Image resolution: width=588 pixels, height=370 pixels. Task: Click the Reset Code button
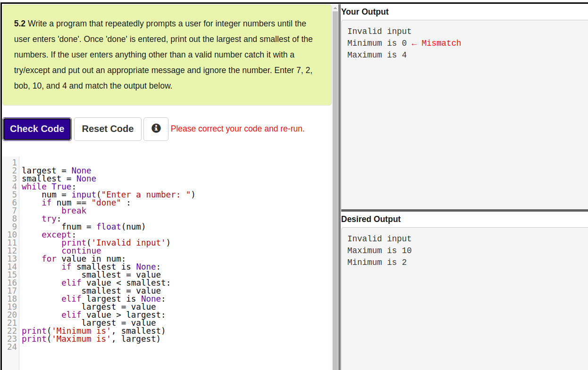point(108,129)
